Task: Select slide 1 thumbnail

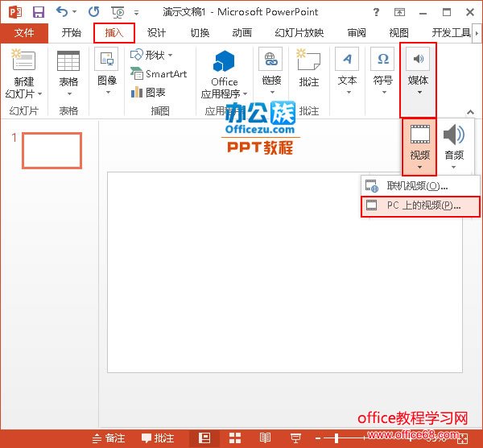Action: click(x=52, y=151)
